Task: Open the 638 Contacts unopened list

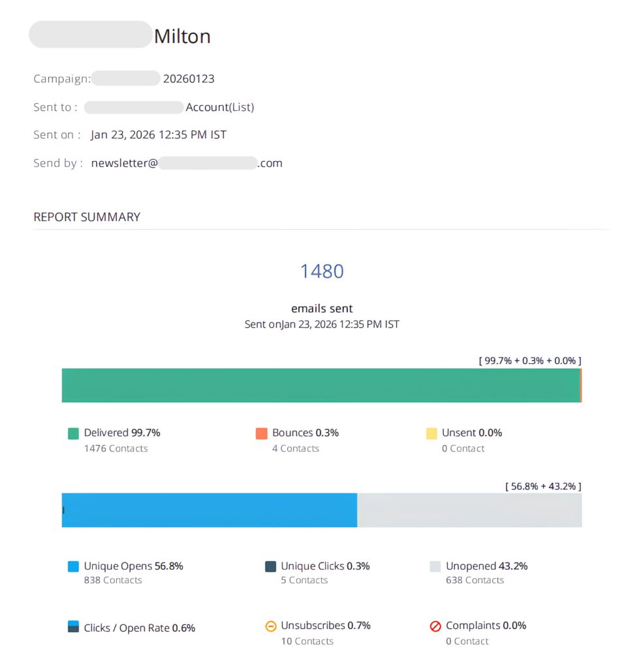Action: click(x=475, y=580)
